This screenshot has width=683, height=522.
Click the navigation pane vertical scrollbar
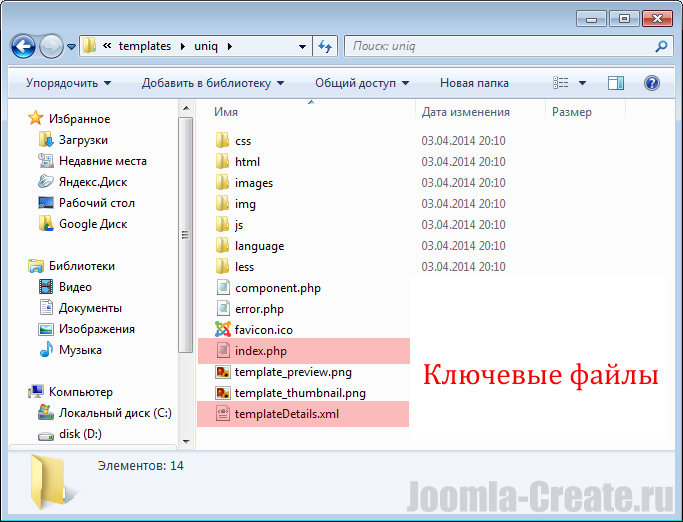184,234
